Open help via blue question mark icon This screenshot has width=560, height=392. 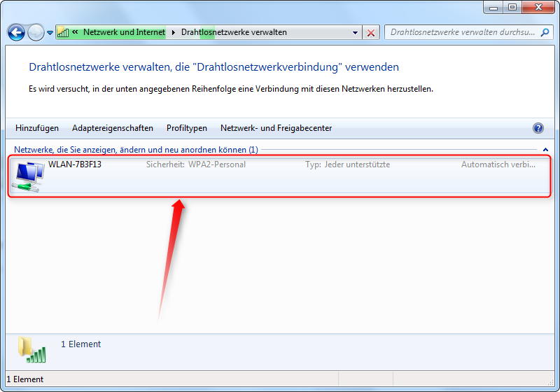coord(538,128)
